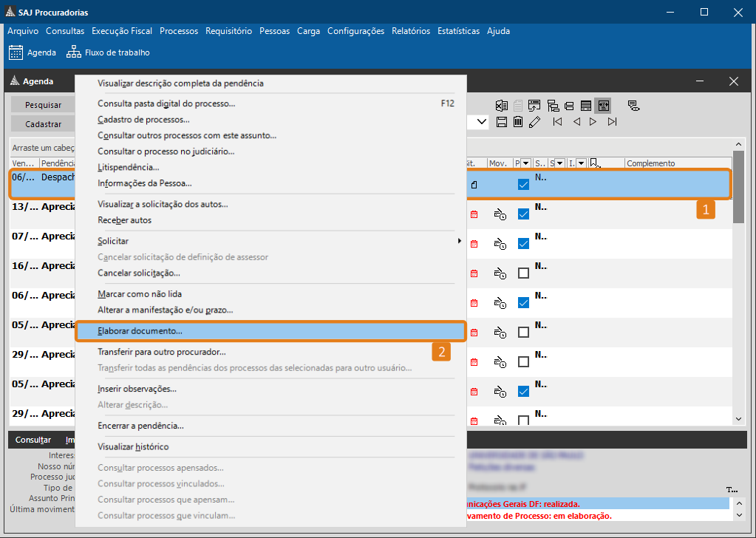Viewport: 756px width, 538px height.
Task: Open Fluxo de trabalho workflow icon
Action: [74, 52]
